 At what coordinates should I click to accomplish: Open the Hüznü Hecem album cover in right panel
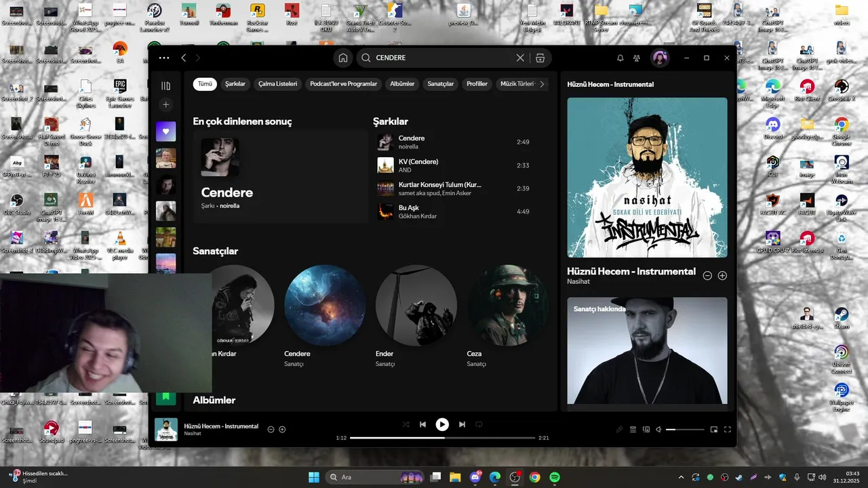pos(647,178)
